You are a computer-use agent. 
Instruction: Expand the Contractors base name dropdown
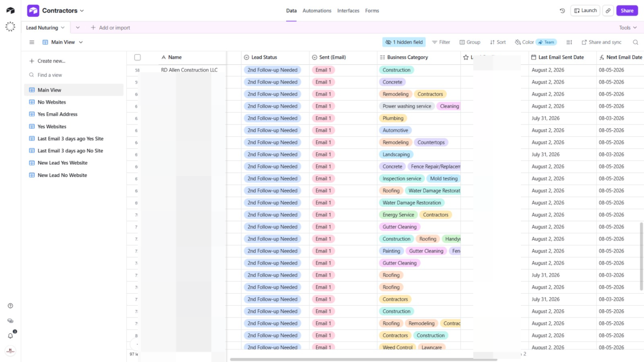click(82, 11)
